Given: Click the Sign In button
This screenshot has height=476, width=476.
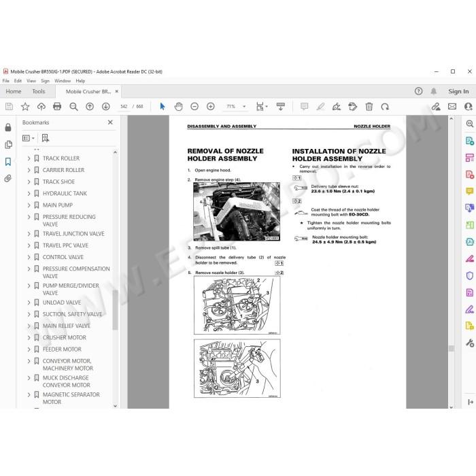Looking at the screenshot, I should (x=458, y=91).
